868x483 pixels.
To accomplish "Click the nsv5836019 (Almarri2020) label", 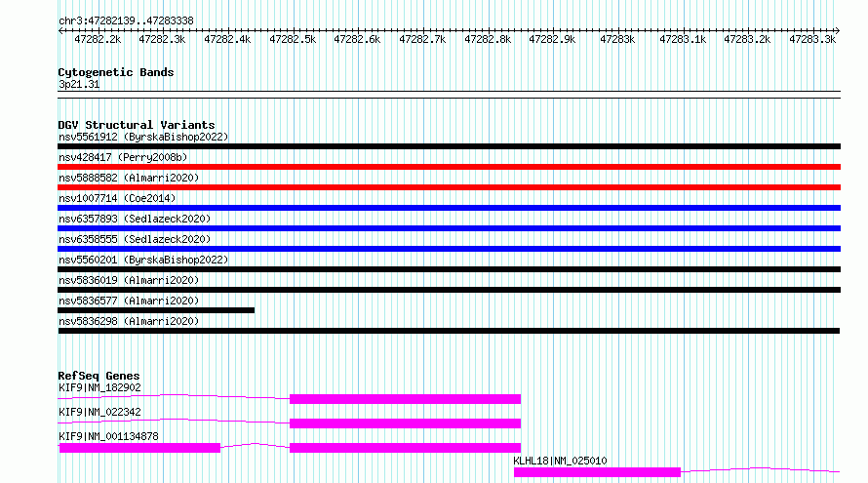I will 129,281.
